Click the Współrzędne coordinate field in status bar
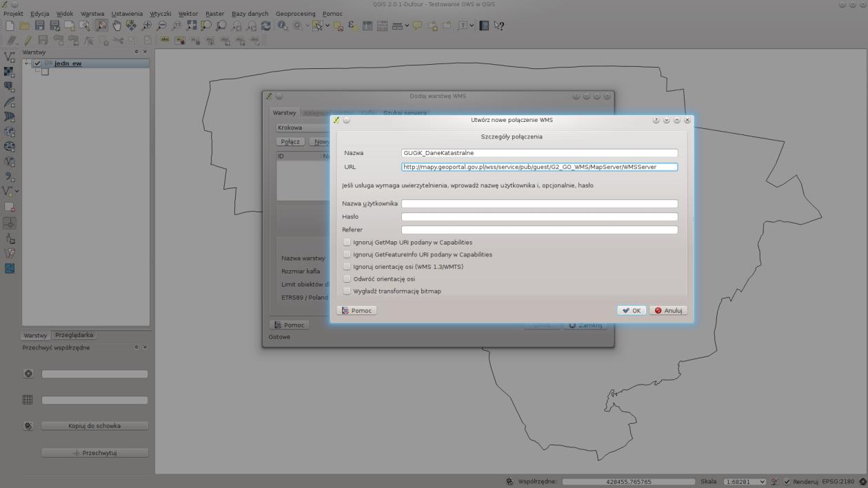The width and height of the screenshot is (868, 488). [x=629, y=482]
